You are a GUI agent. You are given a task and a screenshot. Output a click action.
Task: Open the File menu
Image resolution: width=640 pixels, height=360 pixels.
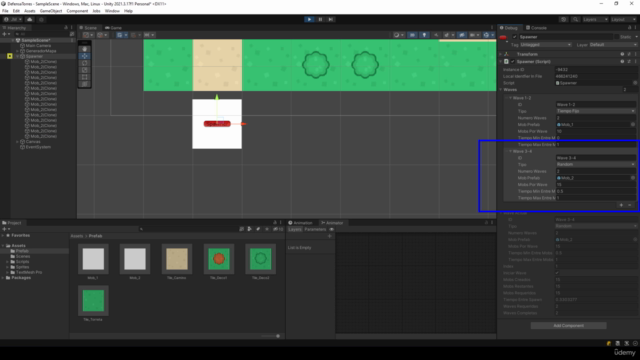coord(5,11)
